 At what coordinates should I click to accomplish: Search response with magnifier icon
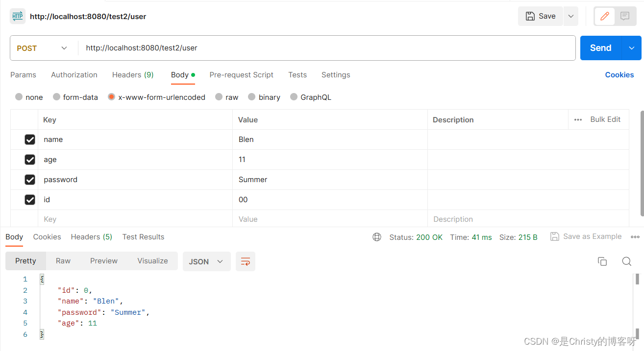pos(626,261)
